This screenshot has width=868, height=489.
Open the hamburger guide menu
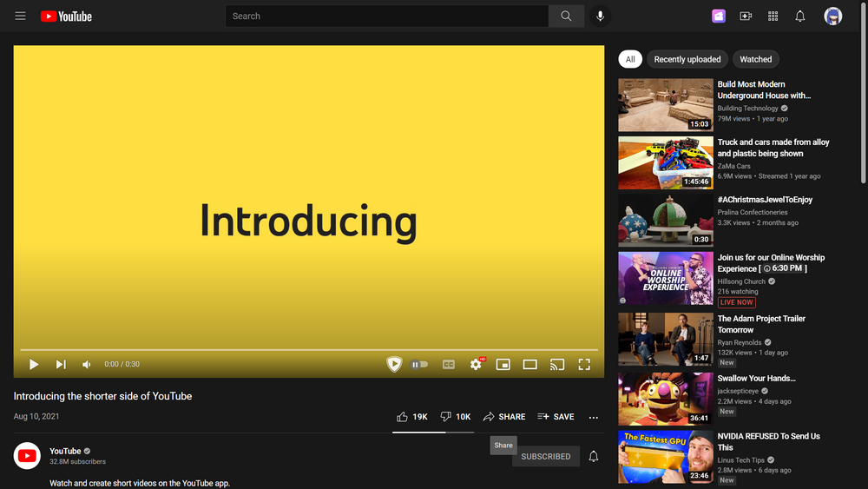(21, 16)
